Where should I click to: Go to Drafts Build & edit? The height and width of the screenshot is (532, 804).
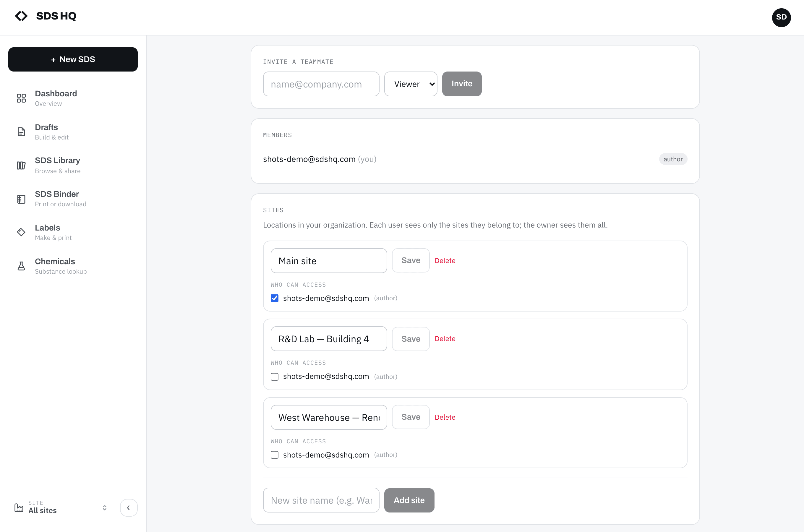pos(73,132)
